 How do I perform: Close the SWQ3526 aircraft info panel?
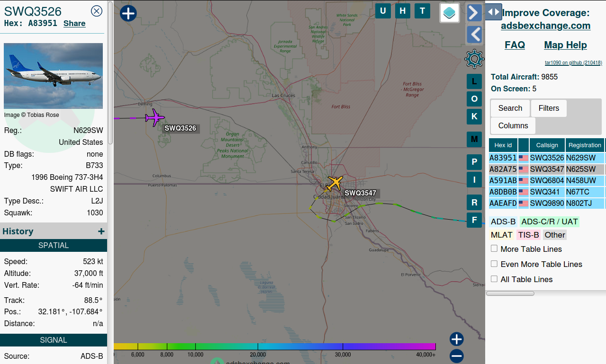[x=97, y=11]
